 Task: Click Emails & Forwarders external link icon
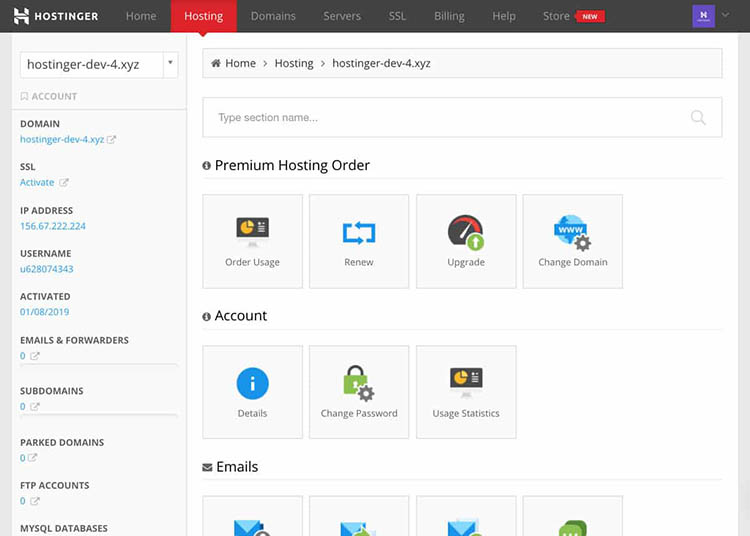[x=35, y=356]
